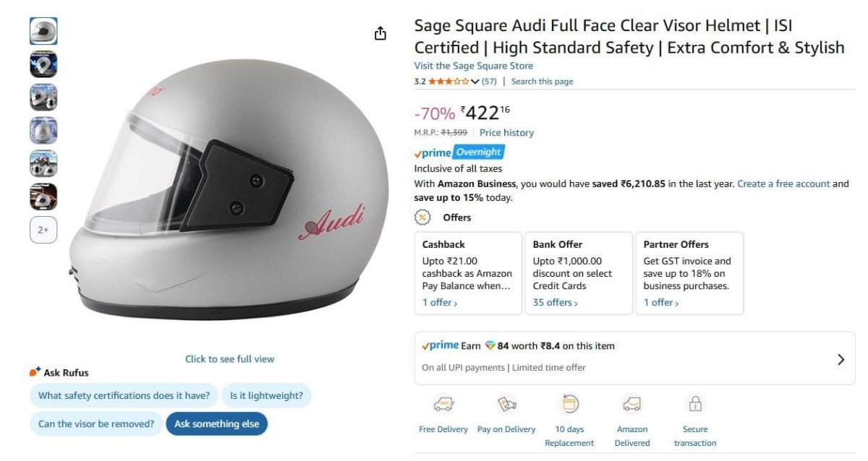Visit the Sage Square Store link
This screenshot has height=461, width=868.
[473, 66]
